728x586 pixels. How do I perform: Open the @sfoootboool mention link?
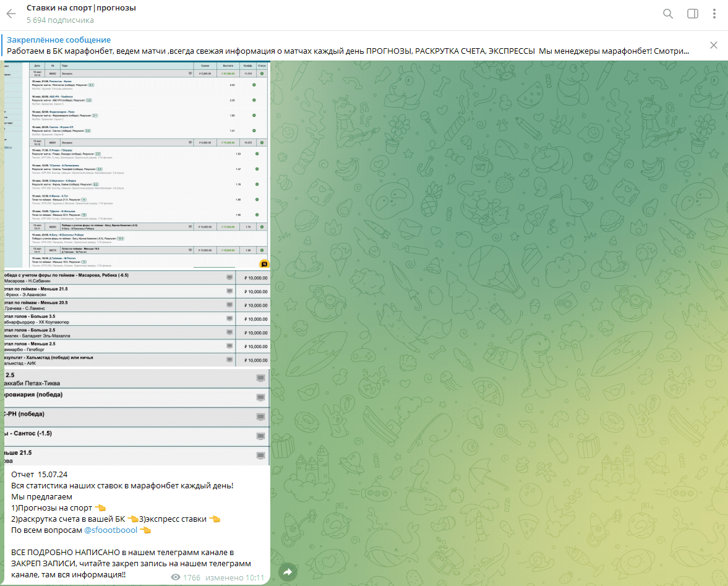tap(111, 530)
